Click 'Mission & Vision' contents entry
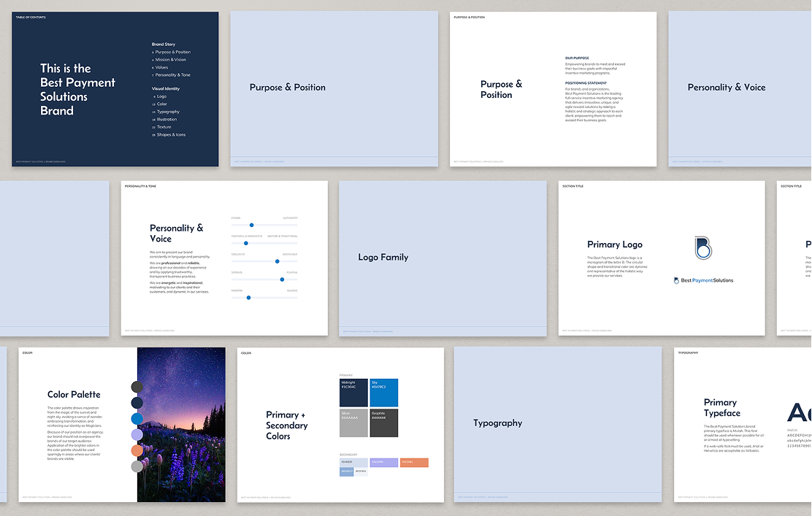The image size is (812, 516). coord(170,60)
